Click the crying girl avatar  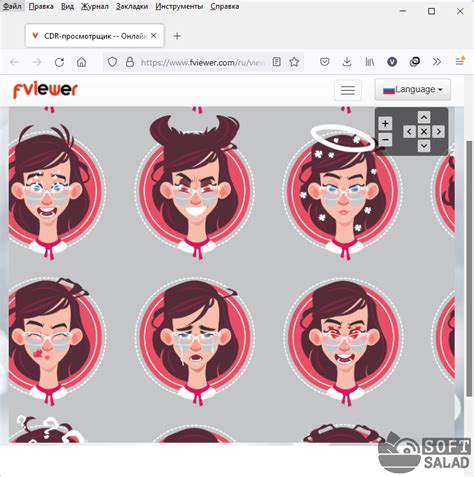pos(195,342)
